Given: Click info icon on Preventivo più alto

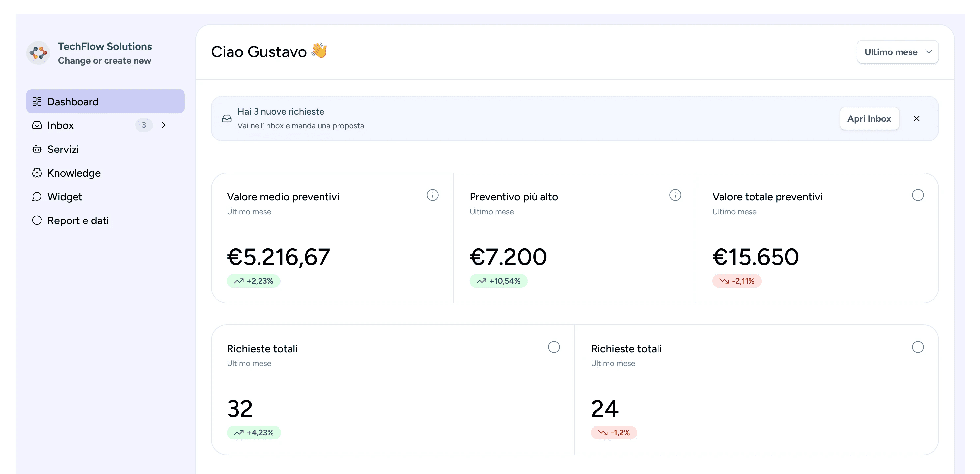Looking at the screenshot, I should 675,195.
